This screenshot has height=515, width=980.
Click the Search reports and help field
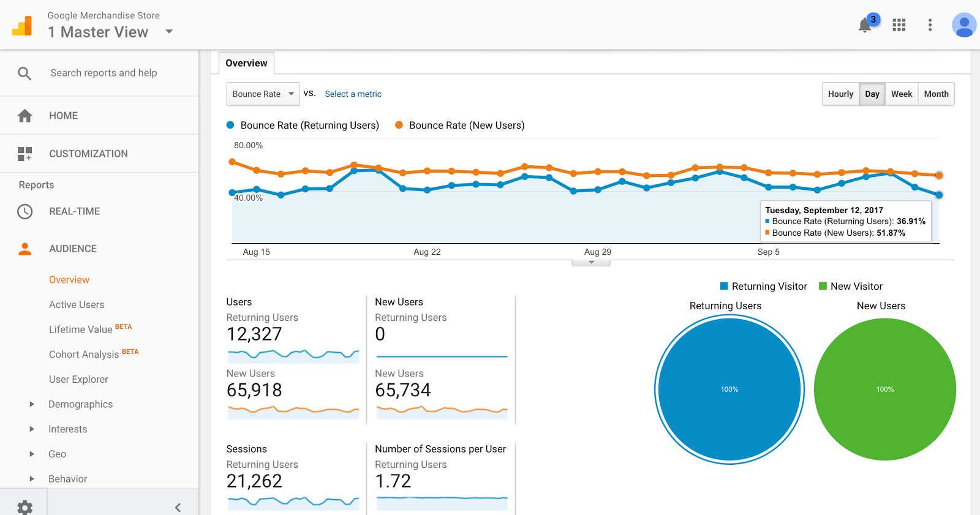point(104,73)
